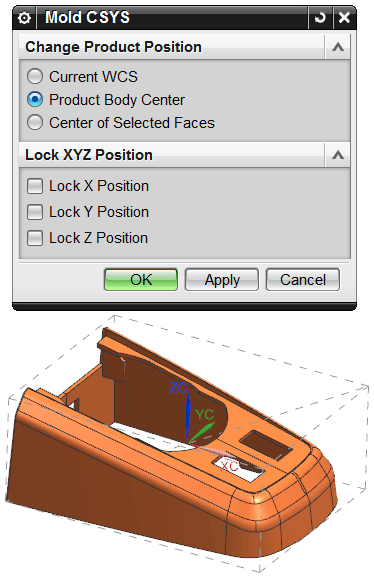Screen dimensions: 374x581
Task: Enable the Lock X Position checkbox
Action: [35, 186]
